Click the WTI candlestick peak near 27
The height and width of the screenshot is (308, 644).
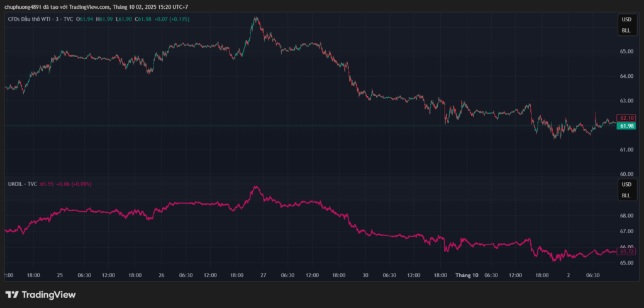point(255,19)
